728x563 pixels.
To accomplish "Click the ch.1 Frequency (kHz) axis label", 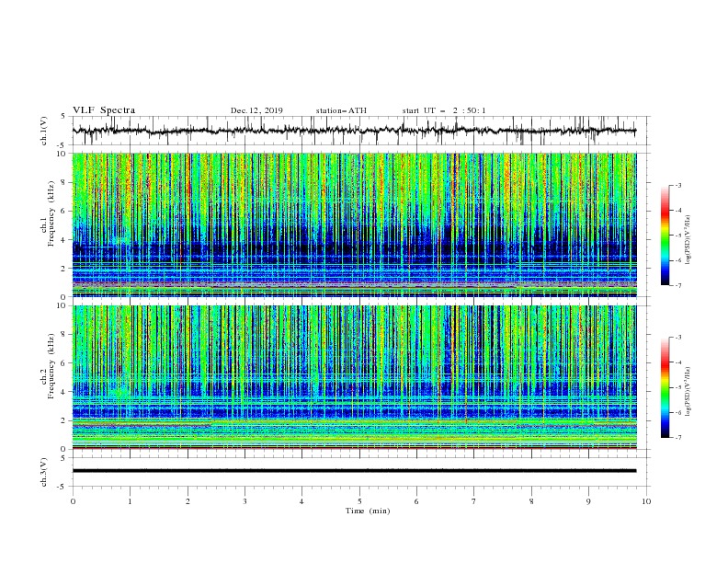I will pyautogui.click(x=48, y=213).
